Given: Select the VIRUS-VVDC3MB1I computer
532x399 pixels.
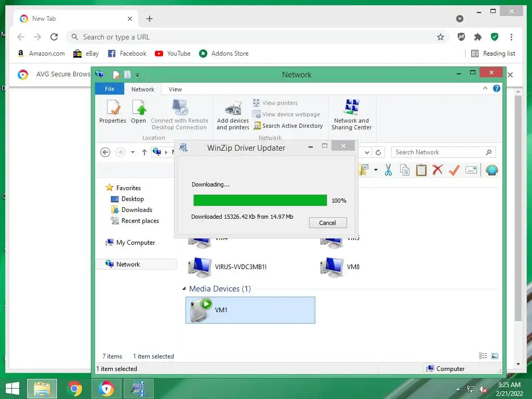Looking at the screenshot, I should point(228,267).
